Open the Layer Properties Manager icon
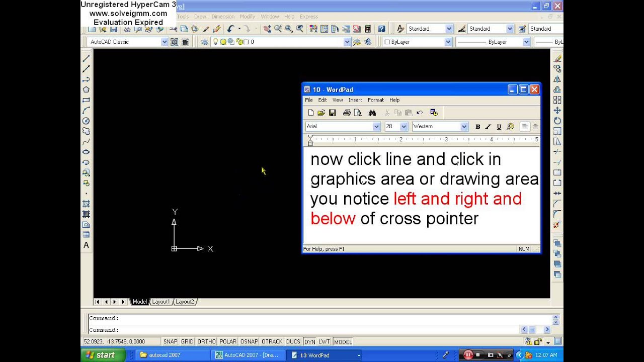The height and width of the screenshot is (362, 644). pyautogui.click(x=204, y=42)
